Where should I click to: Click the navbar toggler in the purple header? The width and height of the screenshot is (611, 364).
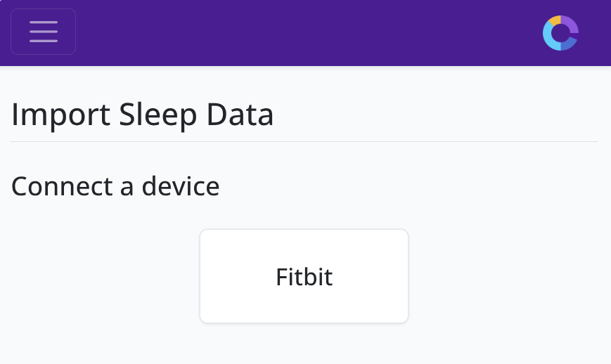pos(43,32)
